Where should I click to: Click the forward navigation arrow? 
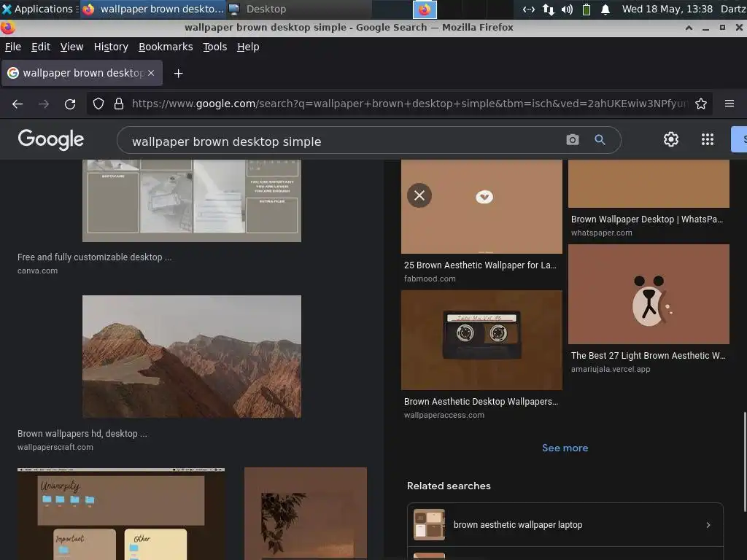pos(44,104)
